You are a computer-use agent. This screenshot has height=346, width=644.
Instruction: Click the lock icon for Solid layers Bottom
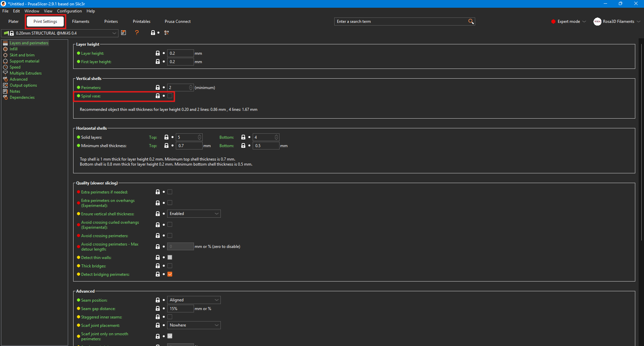coord(243,137)
